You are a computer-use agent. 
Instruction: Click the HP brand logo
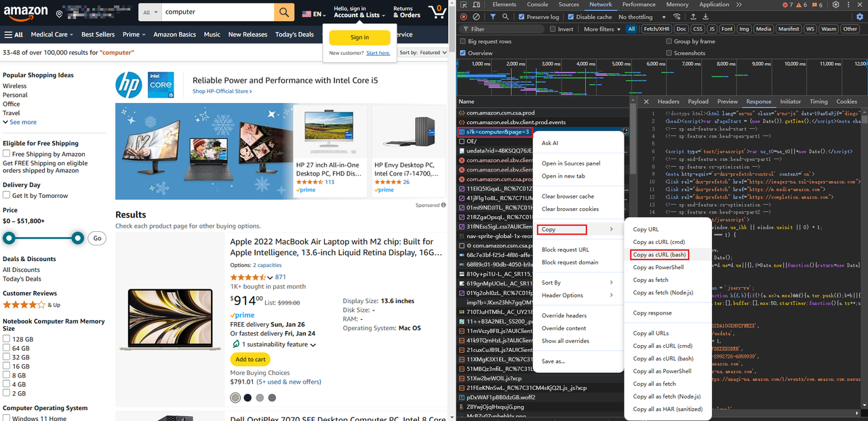[x=128, y=85]
